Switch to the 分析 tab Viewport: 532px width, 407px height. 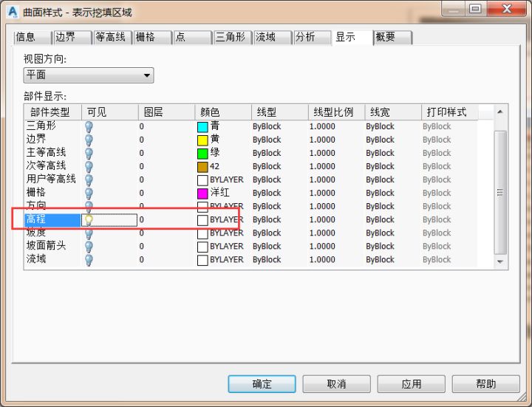[313, 38]
